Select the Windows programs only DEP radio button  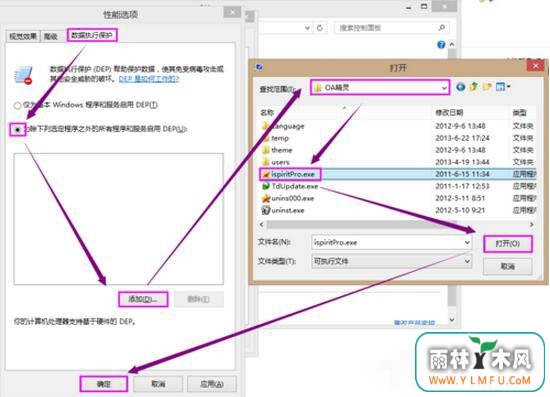coord(17,105)
